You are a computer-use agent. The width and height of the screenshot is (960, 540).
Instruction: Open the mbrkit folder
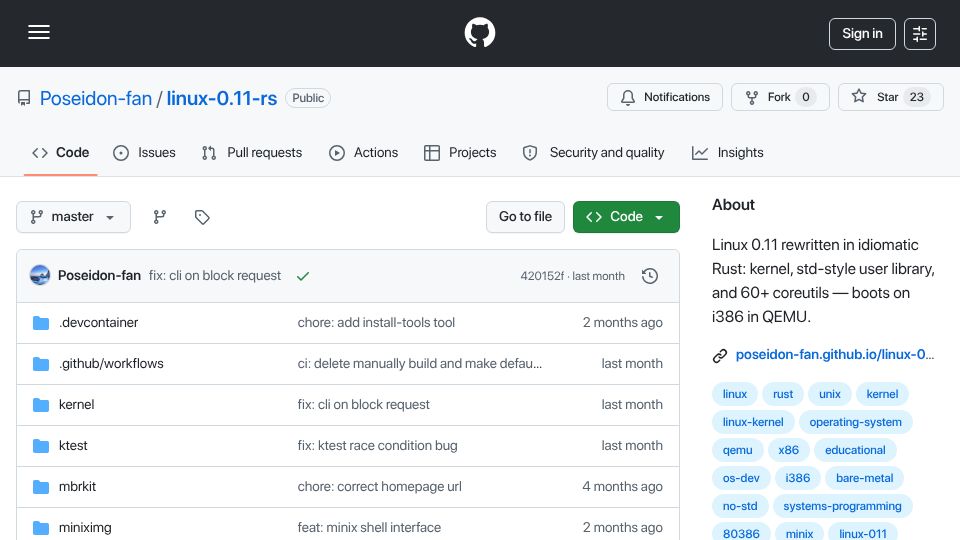tap(77, 487)
